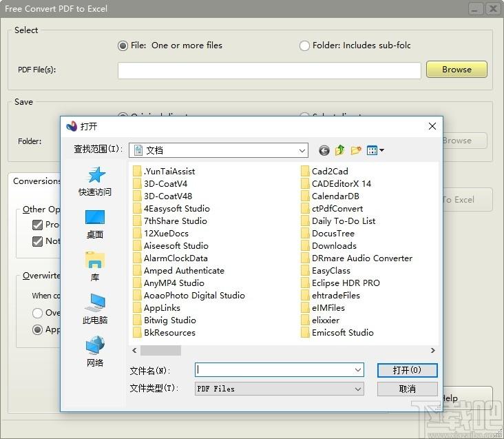Open 库 libraries in sidebar
The height and width of the screenshot is (439, 504).
pyautogui.click(x=95, y=267)
